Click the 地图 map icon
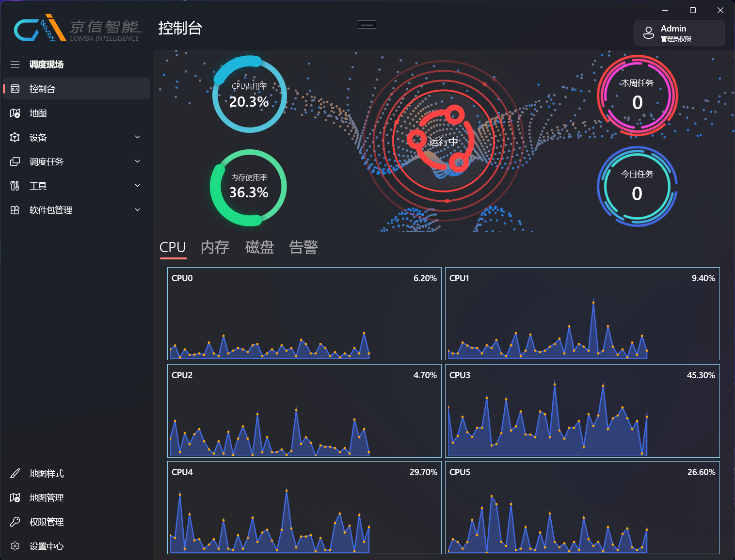This screenshot has height=560, width=735. point(15,113)
